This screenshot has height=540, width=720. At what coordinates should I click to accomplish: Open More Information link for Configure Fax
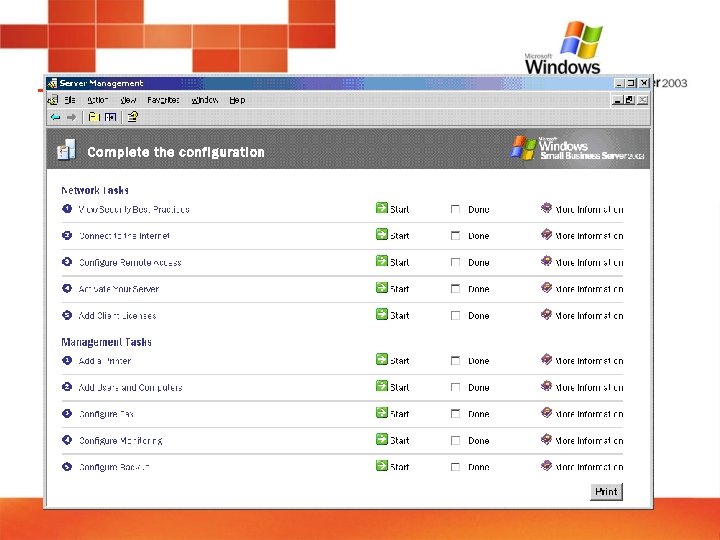[589, 414]
